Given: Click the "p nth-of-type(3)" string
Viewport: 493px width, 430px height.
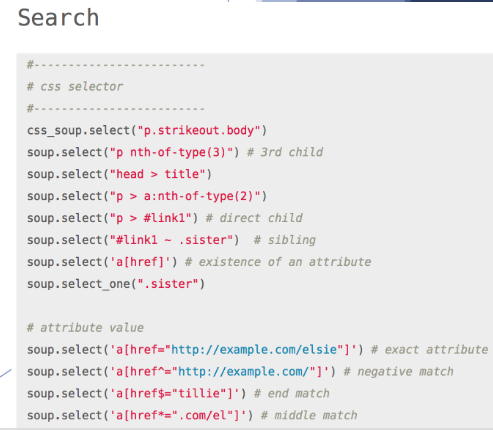Looking at the screenshot, I should (171, 152).
